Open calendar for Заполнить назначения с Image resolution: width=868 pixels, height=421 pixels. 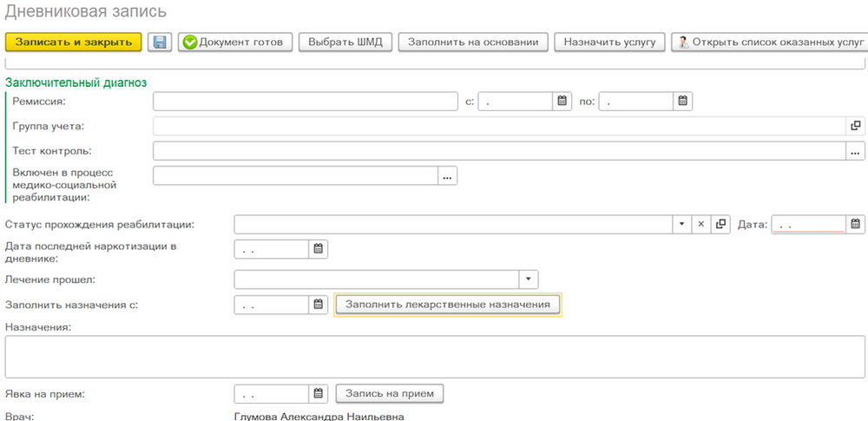pos(319,305)
